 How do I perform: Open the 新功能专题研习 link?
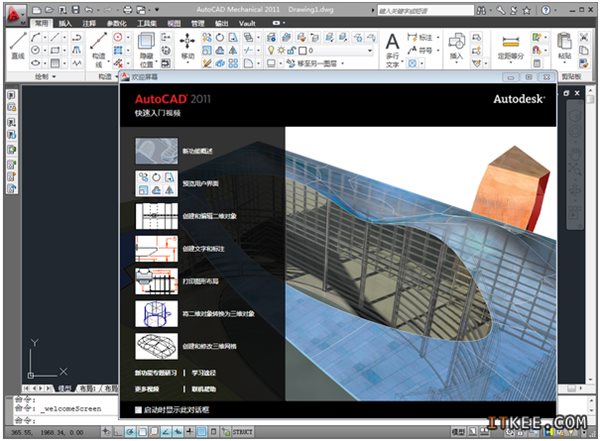click(x=156, y=373)
